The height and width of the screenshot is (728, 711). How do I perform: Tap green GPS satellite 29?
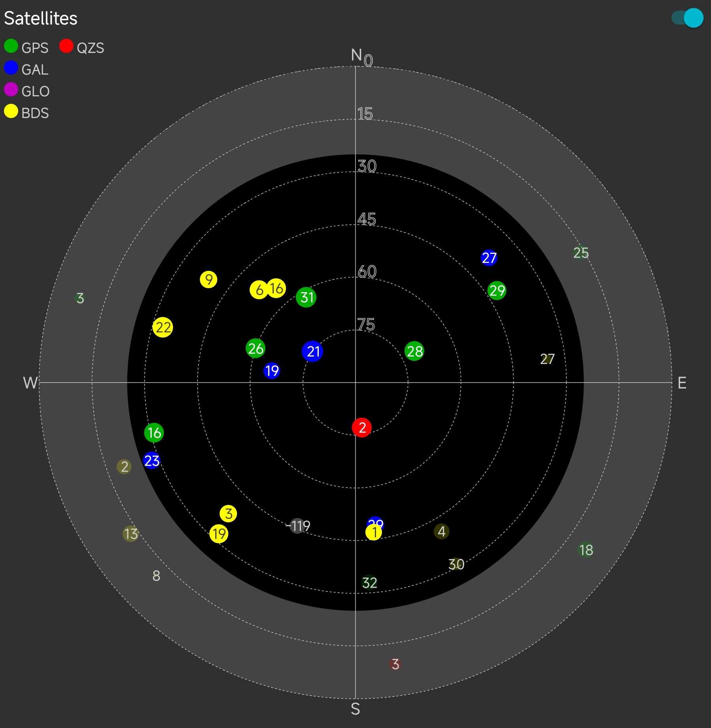click(x=497, y=291)
